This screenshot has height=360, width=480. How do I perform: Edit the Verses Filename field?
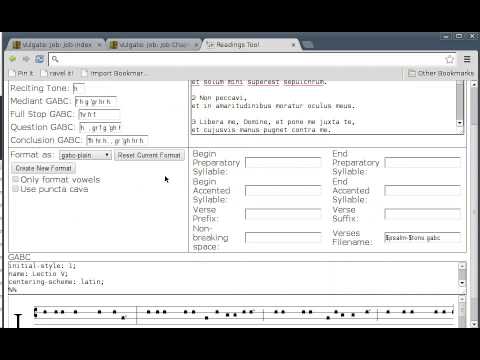(422, 238)
